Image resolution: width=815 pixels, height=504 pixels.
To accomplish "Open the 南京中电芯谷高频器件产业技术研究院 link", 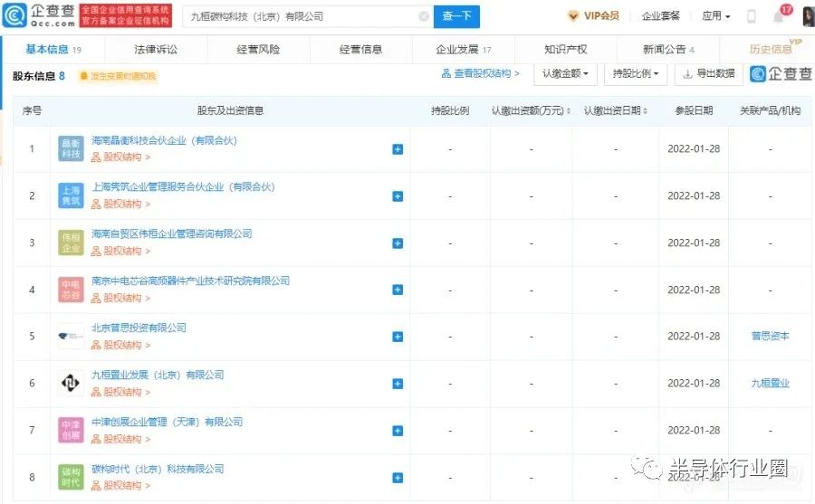I will point(190,281).
